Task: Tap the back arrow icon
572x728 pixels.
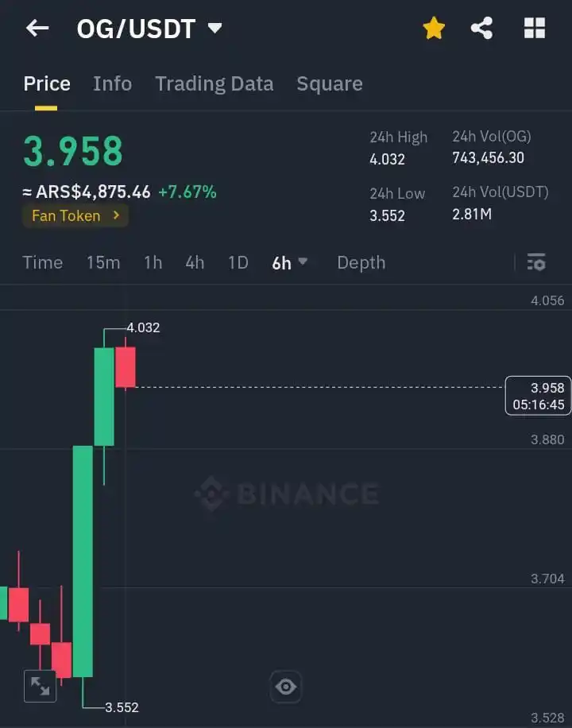Action: pyautogui.click(x=37, y=29)
